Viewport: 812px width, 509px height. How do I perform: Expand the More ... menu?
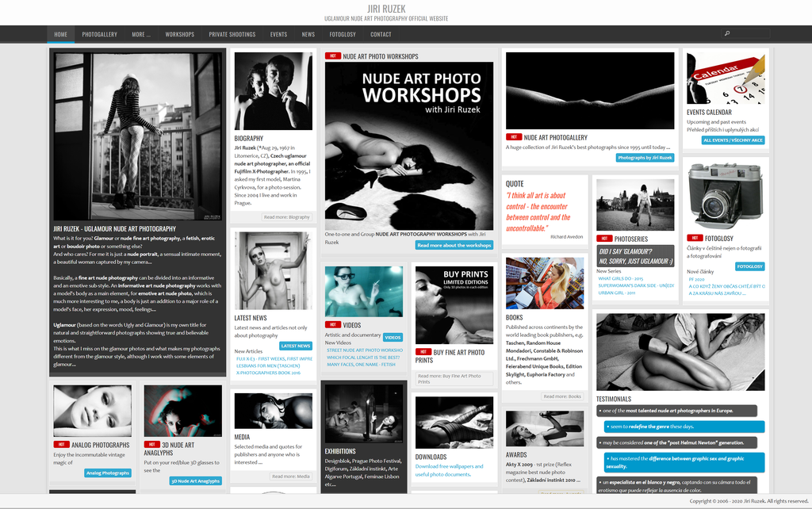(x=141, y=34)
